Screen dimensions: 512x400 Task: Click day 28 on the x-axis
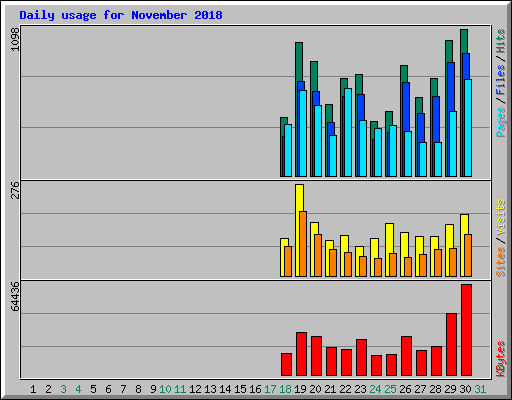(435, 389)
